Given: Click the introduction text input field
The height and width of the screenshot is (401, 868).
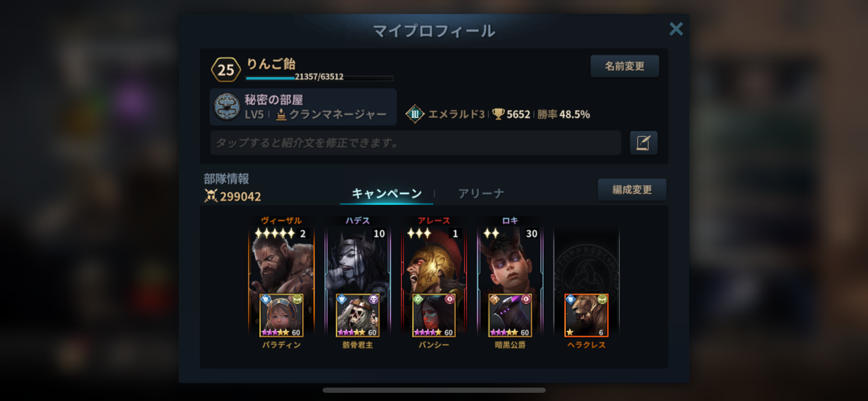Looking at the screenshot, I should [415, 143].
